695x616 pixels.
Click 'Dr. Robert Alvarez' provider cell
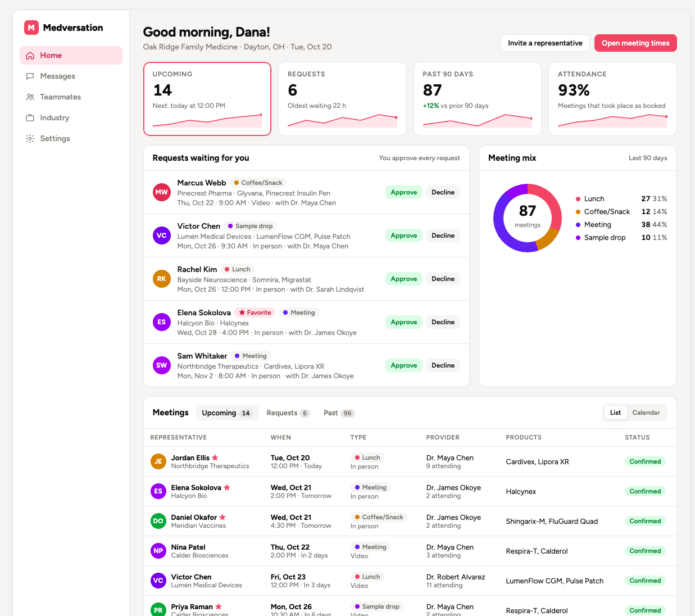456,577
